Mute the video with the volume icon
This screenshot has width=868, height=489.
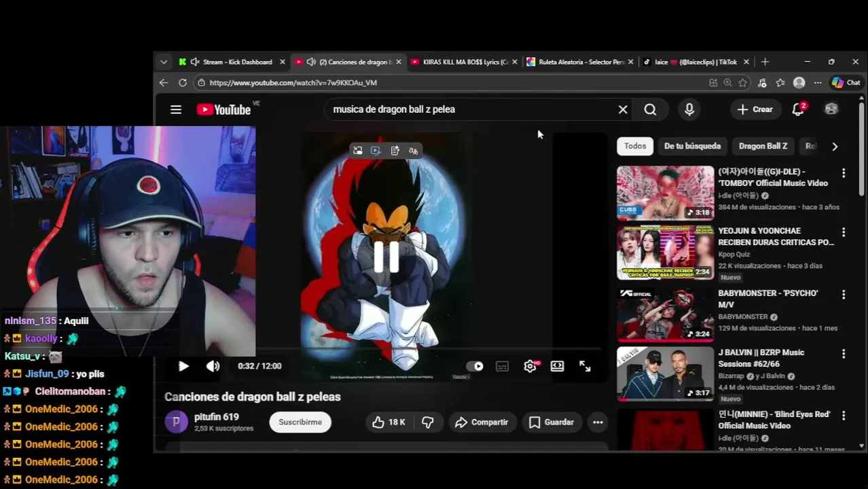(x=213, y=366)
